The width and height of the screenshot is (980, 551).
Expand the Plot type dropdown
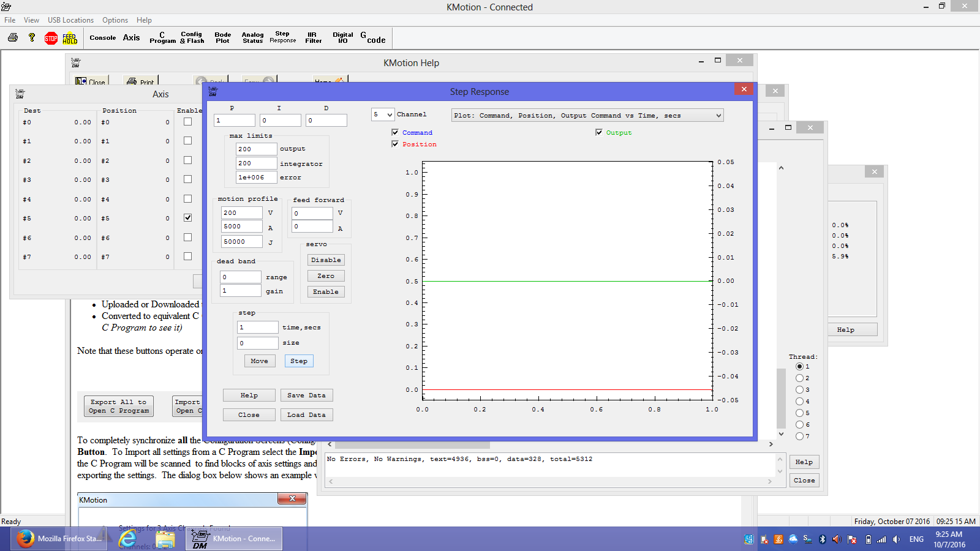tap(587, 115)
